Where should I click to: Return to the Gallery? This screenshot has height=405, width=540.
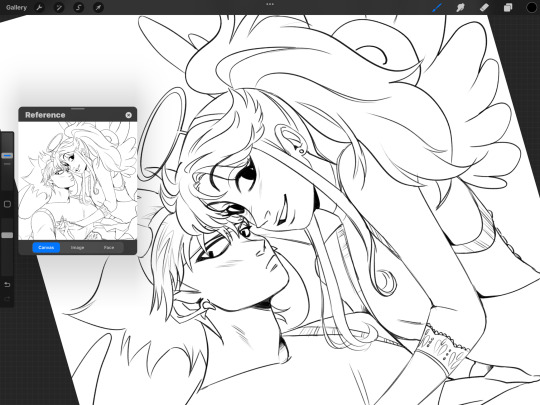(x=16, y=7)
